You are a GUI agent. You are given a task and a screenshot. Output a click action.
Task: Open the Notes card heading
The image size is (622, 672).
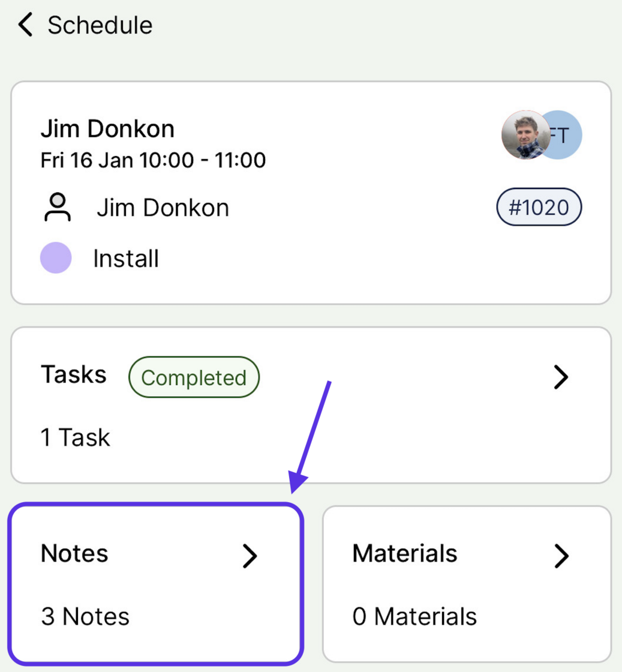(74, 553)
